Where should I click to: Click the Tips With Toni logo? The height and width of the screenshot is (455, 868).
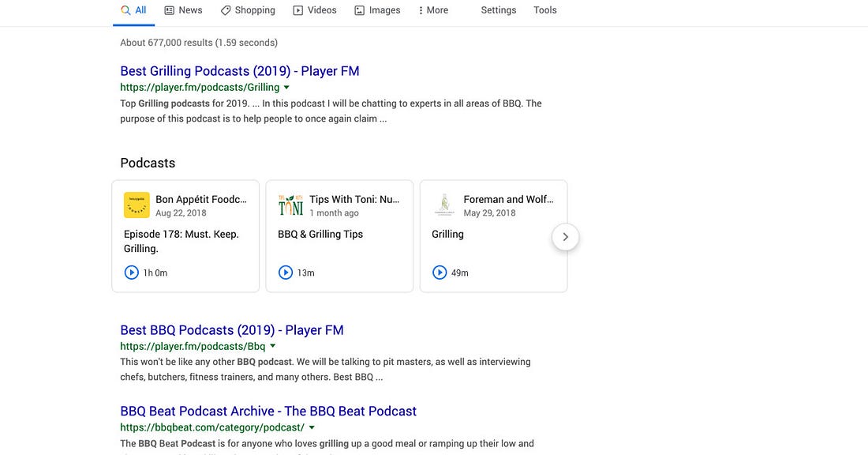tap(290, 205)
